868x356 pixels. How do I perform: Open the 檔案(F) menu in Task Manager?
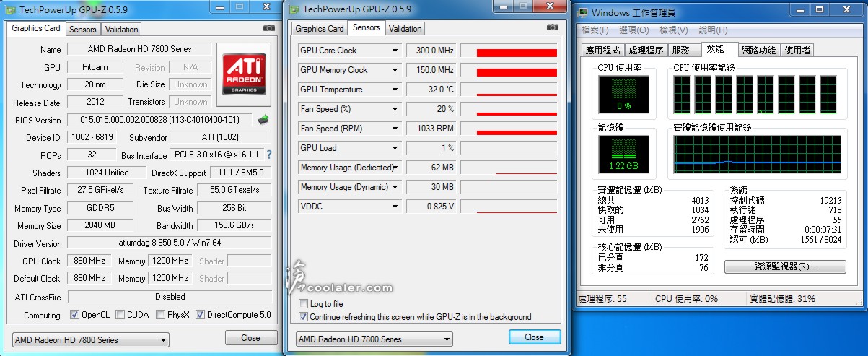tap(595, 30)
